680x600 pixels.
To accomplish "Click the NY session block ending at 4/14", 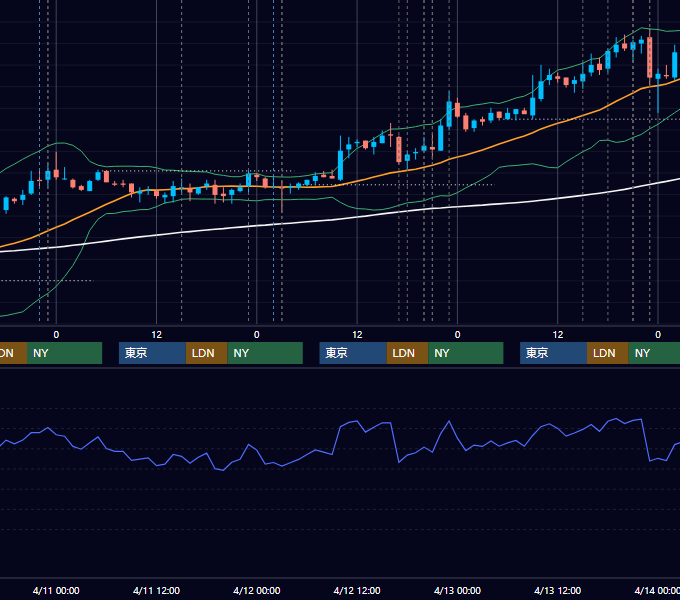I will pyautogui.click(x=654, y=353).
